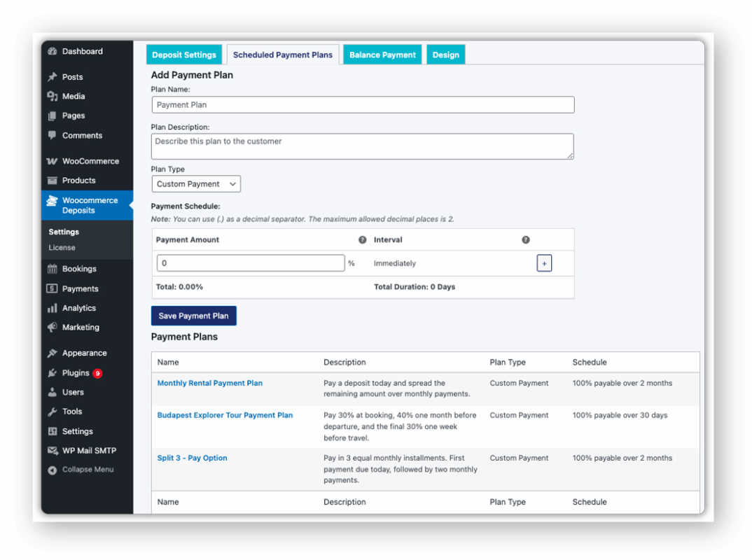This screenshot has height=560, width=752.
Task: Open WooCommerce menu label
Action: [90, 161]
